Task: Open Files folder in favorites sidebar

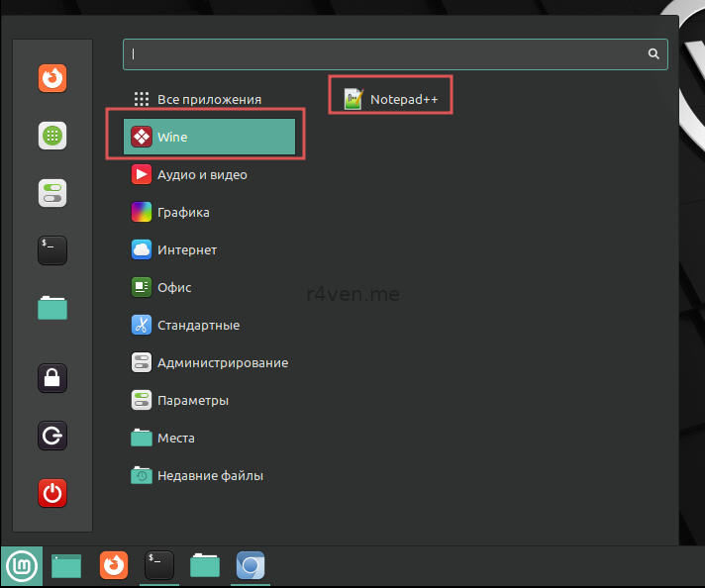Action: click(52, 308)
